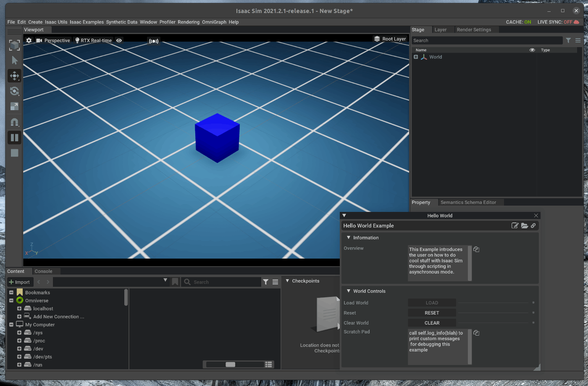Screen dimensions: 588x386
Task: Click the Root Layer indicator
Action: (390, 39)
